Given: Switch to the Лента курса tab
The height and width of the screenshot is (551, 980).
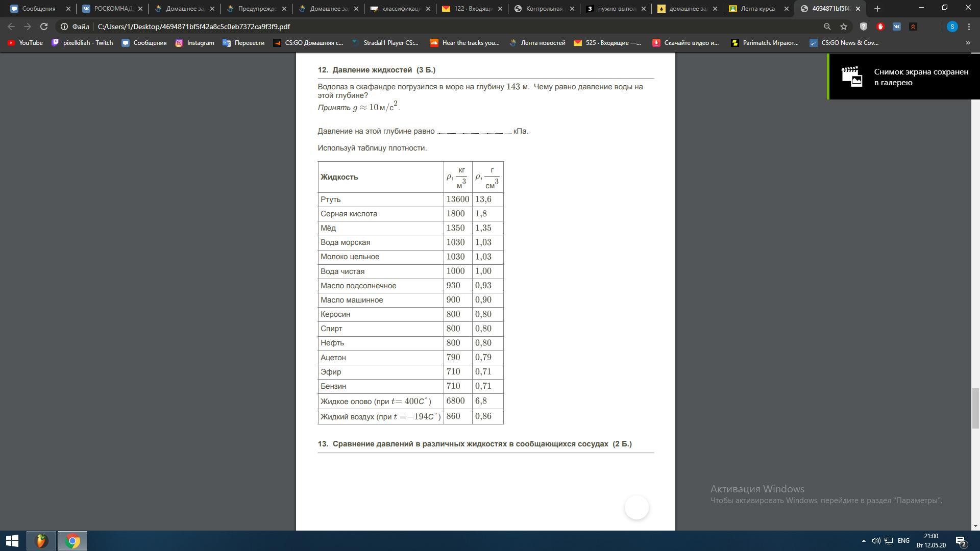Looking at the screenshot, I should [x=757, y=9].
